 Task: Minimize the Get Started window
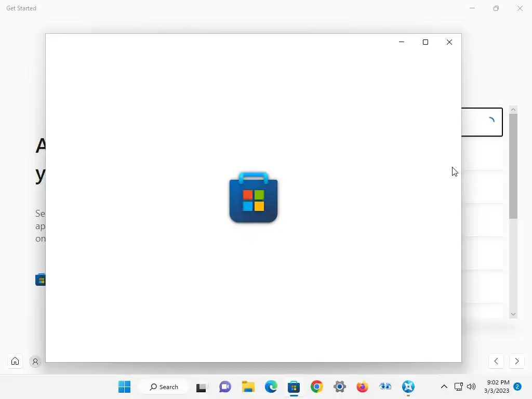point(472,8)
